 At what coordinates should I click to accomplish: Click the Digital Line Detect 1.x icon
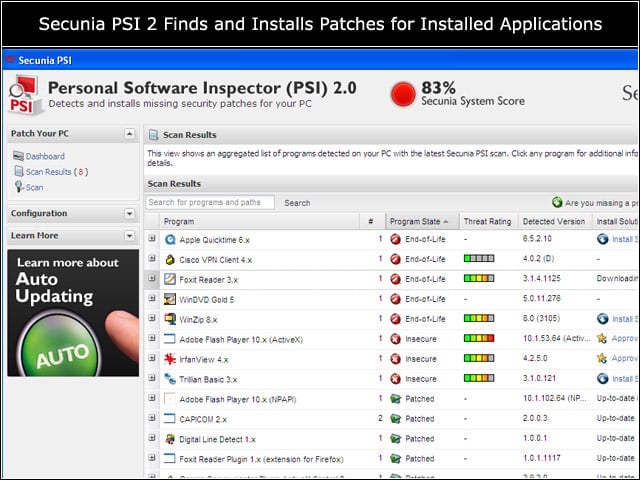(x=170, y=439)
